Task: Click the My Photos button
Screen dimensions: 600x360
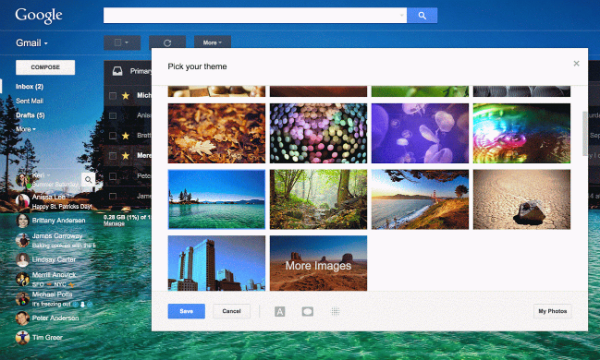Action: [x=553, y=311]
